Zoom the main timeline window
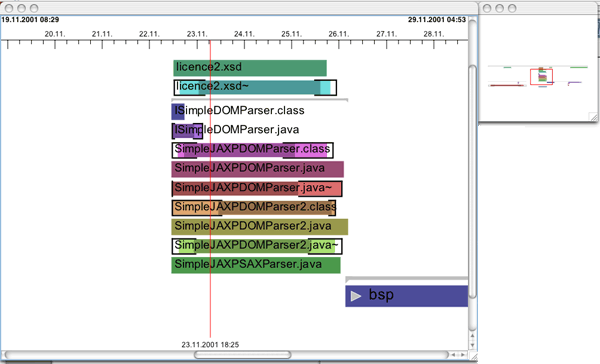 coord(34,8)
